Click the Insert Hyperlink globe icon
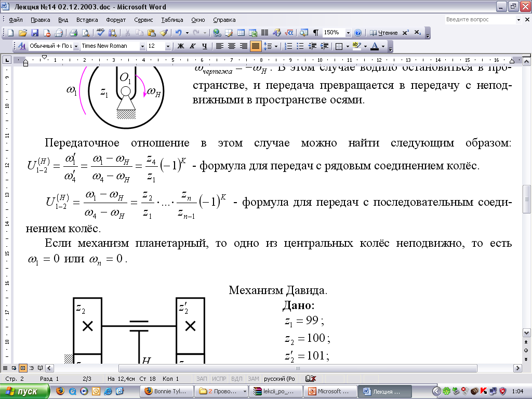The image size is (532, 399). (x=217, y=33)
